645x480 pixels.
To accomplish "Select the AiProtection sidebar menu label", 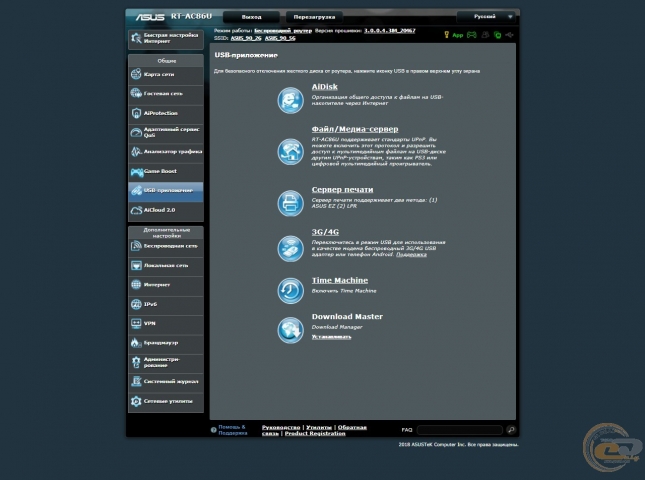I will click(x=161, y=113).
